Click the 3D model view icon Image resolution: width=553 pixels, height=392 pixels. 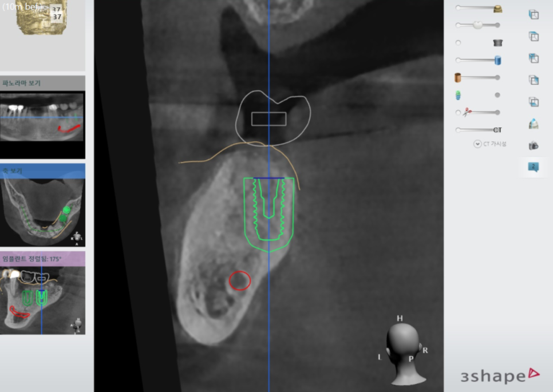click(533, 123)
